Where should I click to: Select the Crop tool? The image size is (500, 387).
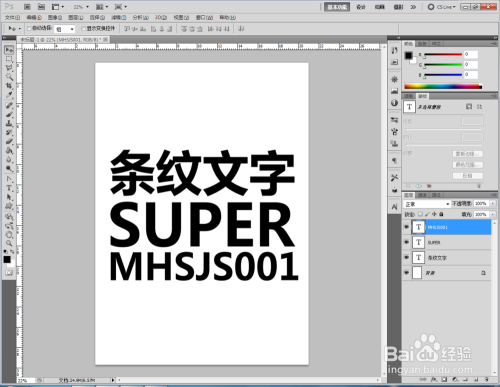pos(9,86)
